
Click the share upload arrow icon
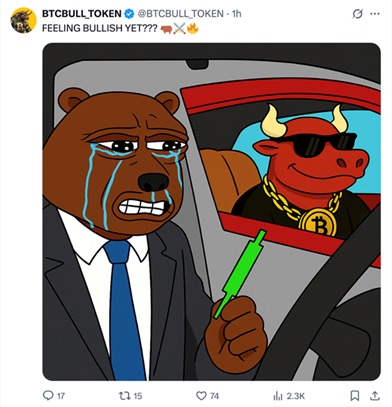[375, 396]
